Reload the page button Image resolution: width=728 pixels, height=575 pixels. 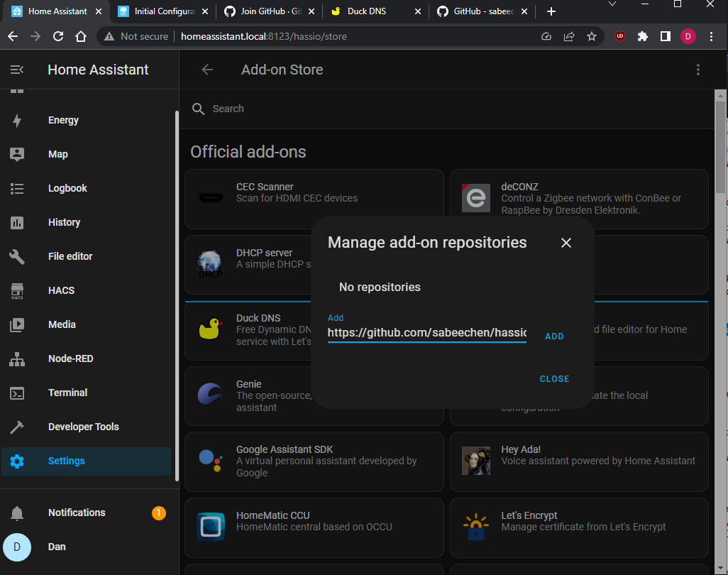tap(58, 36)
